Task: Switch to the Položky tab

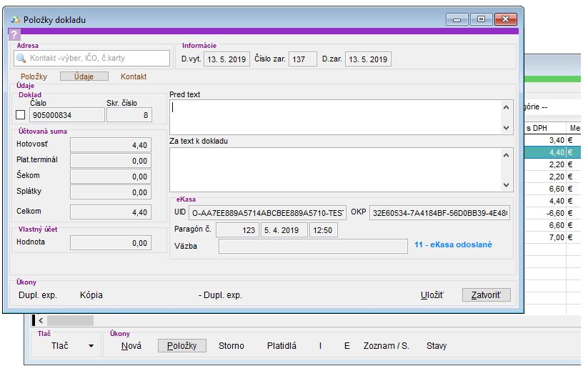Action: (x=34, y=76)
